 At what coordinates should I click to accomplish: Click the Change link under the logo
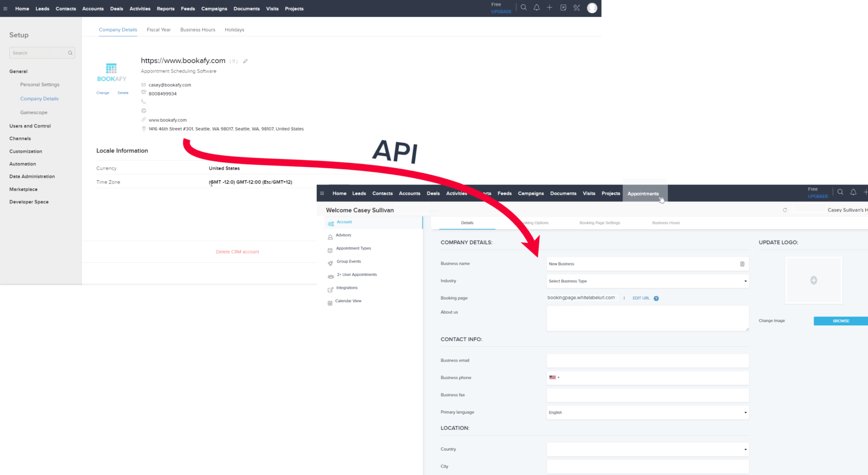tap(103, 93)
